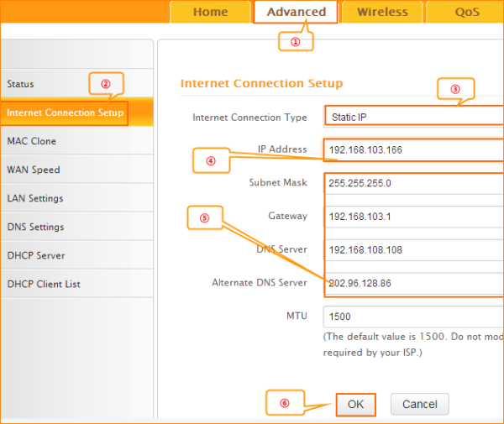Viewport: 504px width, 424px height.
Task: Focus the Subnet Mask field
Action: [413, 183]
